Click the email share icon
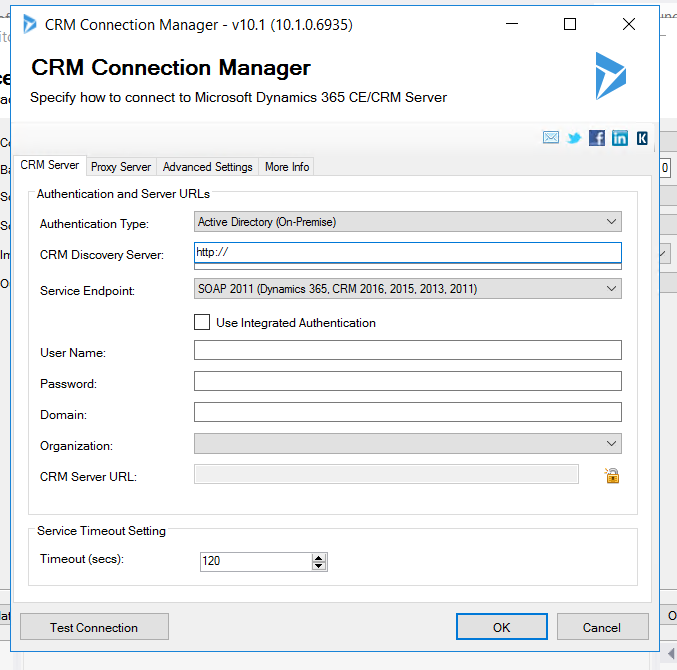 coord(550,138)
